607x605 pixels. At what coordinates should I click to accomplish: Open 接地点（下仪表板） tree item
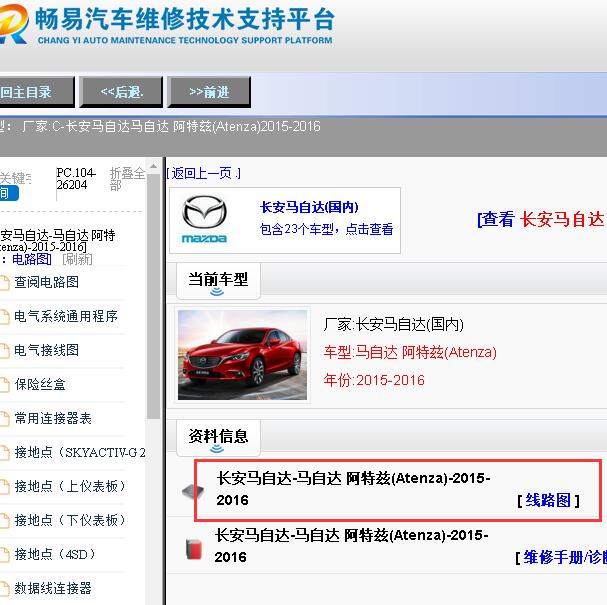70,521
